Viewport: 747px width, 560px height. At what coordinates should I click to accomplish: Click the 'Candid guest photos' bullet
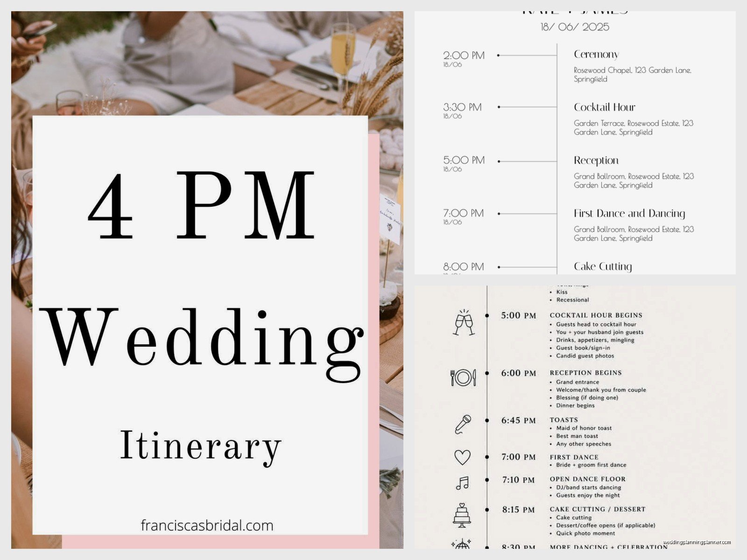(585, 356)
